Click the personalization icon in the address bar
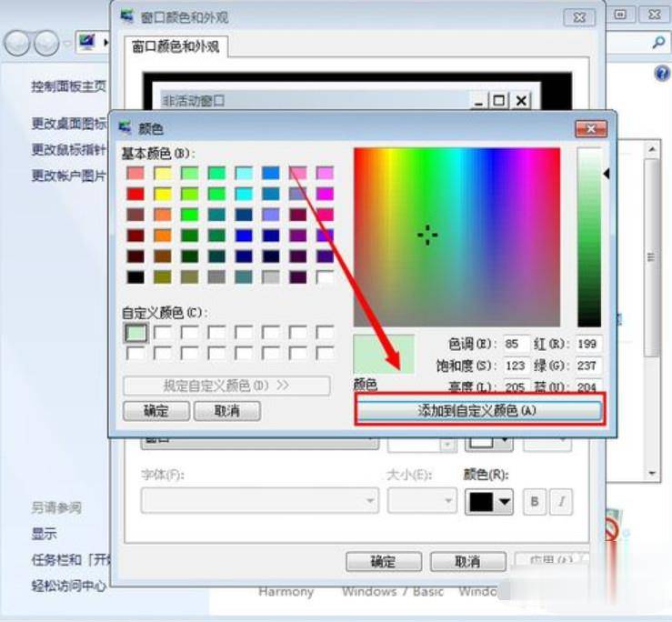672x622 pixels. [x=87, y=42]
